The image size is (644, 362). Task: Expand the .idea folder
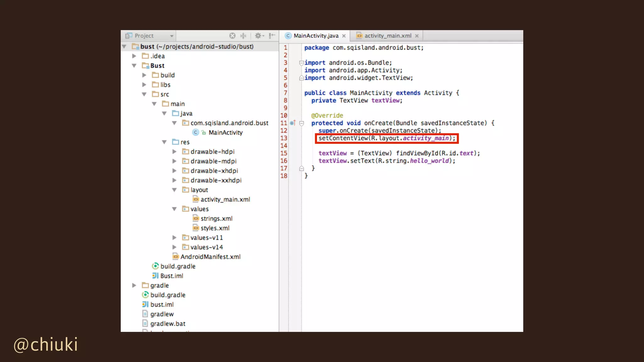tap(134, 56)
